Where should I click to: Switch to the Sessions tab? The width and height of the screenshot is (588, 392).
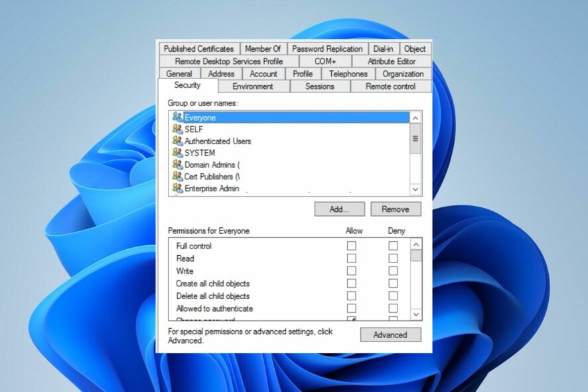pyautogui.click(x=320, y=86)
